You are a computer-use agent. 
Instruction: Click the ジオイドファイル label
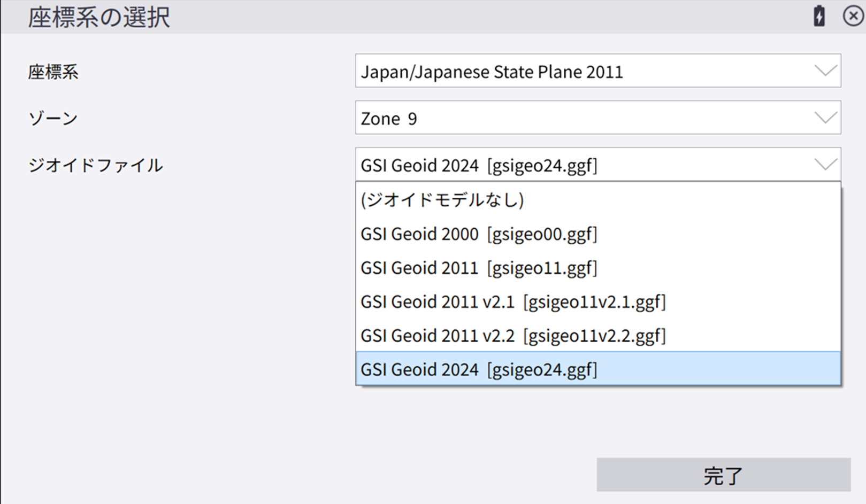coord(95,165)
